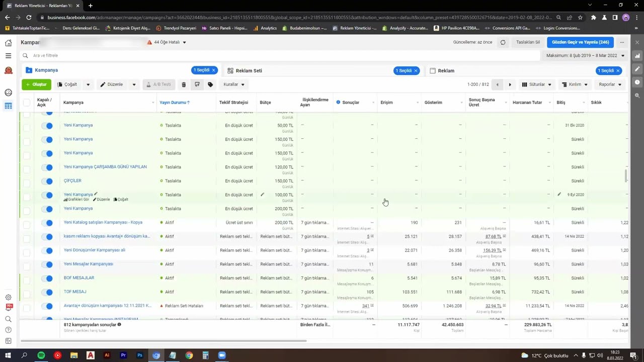Toggle the TOF MESAJ campaign switch
This screenshot has height=362, width=644.
tap(47, 292)
